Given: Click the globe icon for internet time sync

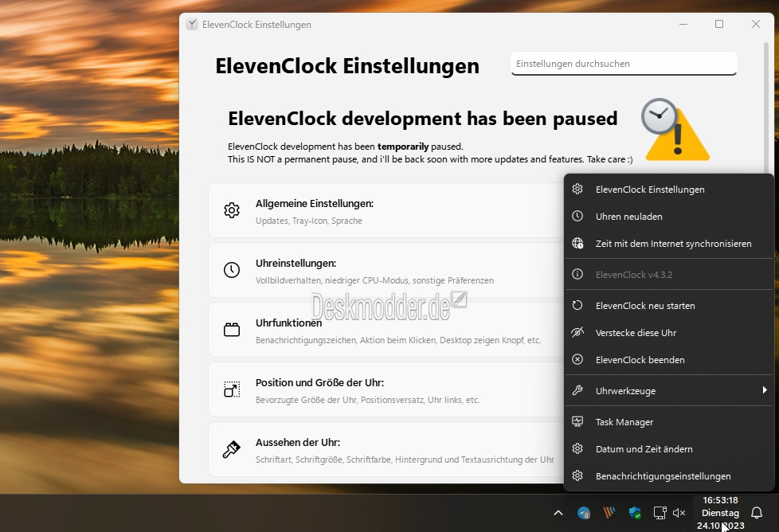Looking at the screenshot, I should tap(577, 244).
